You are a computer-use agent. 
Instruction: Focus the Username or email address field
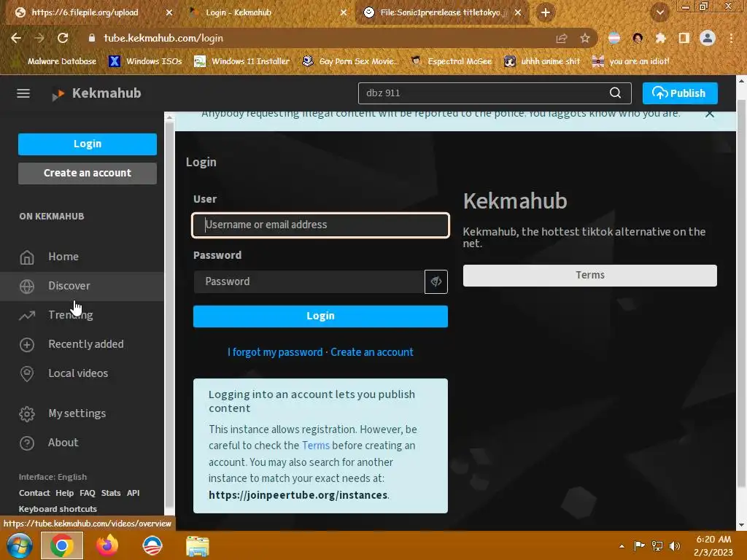tap(320, 225)
